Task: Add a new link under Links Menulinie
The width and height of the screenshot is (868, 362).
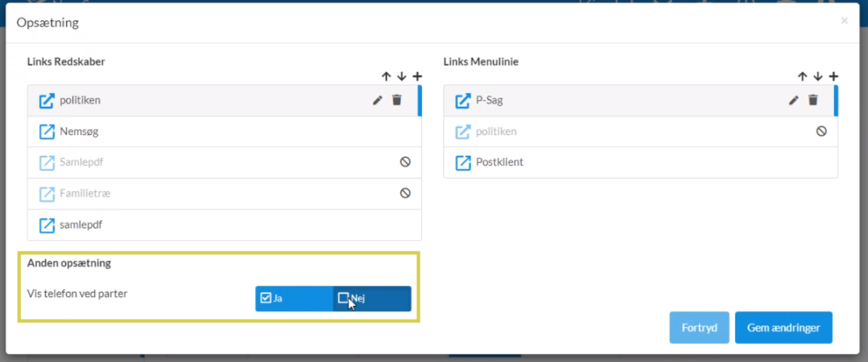Action: click(x=833, y=77)
